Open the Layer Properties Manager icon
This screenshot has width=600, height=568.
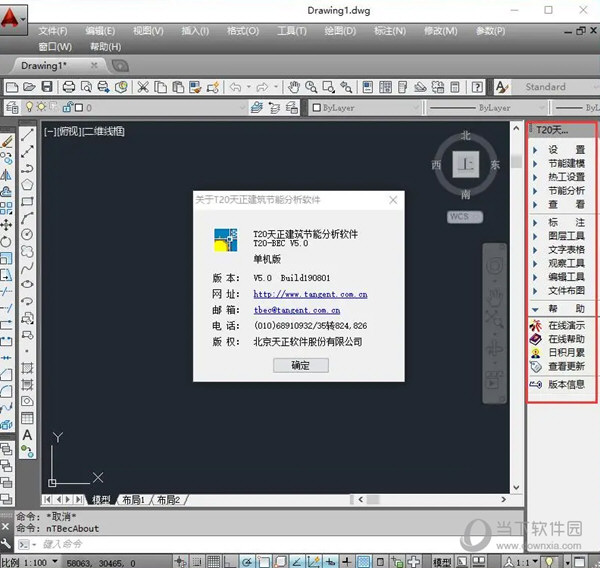(12, 108)
